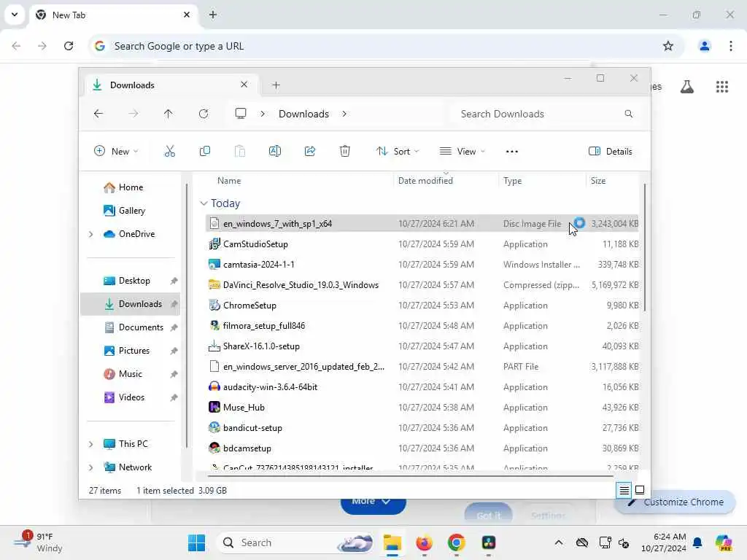The image size is (747, 560).
Task: Click the Rename icon in Explorer toolbar
Action: [x=275, y=152]
